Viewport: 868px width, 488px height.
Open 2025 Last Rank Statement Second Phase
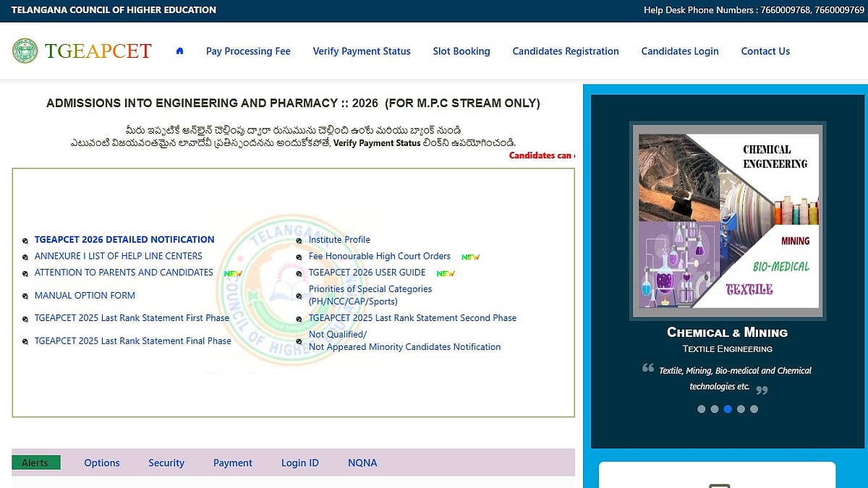(x=412, y=318)
